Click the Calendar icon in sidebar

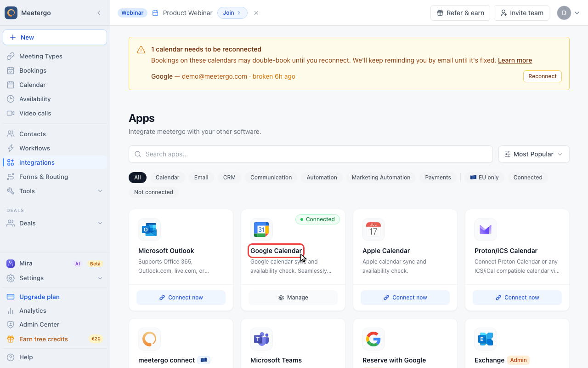click(11, 85)
